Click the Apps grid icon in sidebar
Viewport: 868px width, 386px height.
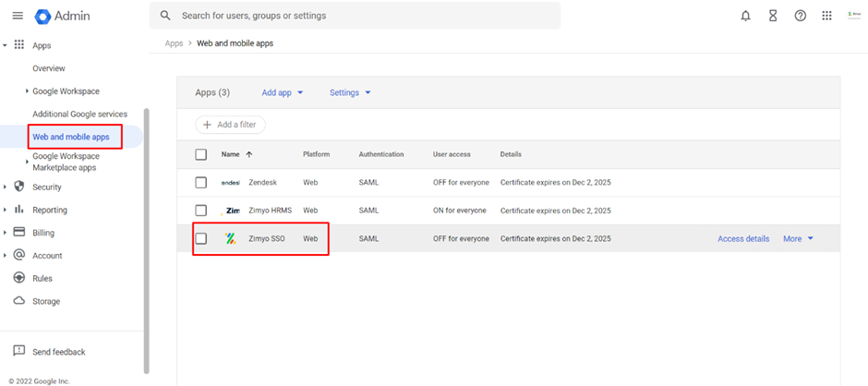(18, 45)
